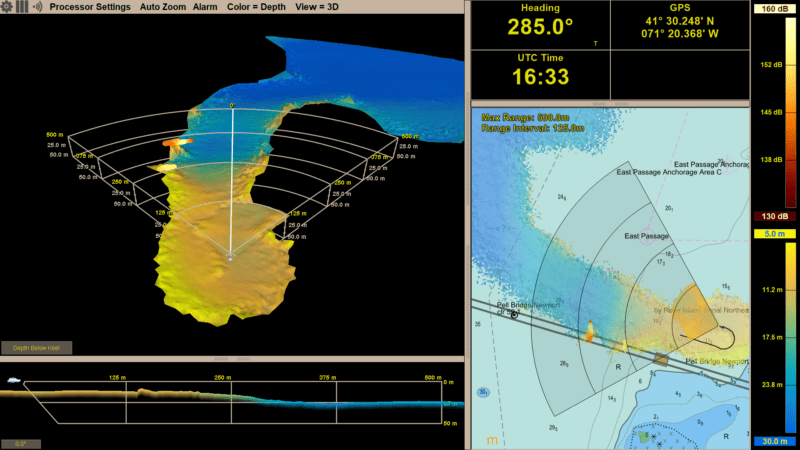Open the settings gear icon
The image size is (800, 450).
[x=6, y=6]
